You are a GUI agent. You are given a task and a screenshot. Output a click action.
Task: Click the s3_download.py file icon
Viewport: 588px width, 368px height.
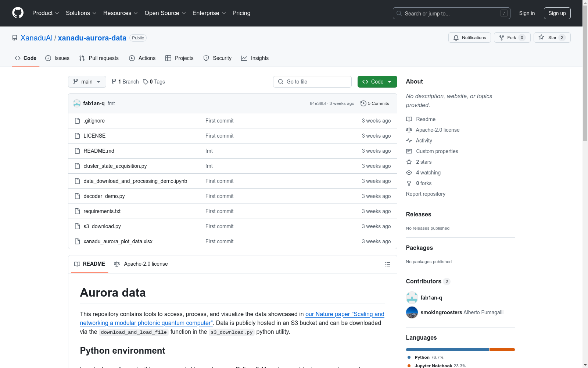coord(77,226)
